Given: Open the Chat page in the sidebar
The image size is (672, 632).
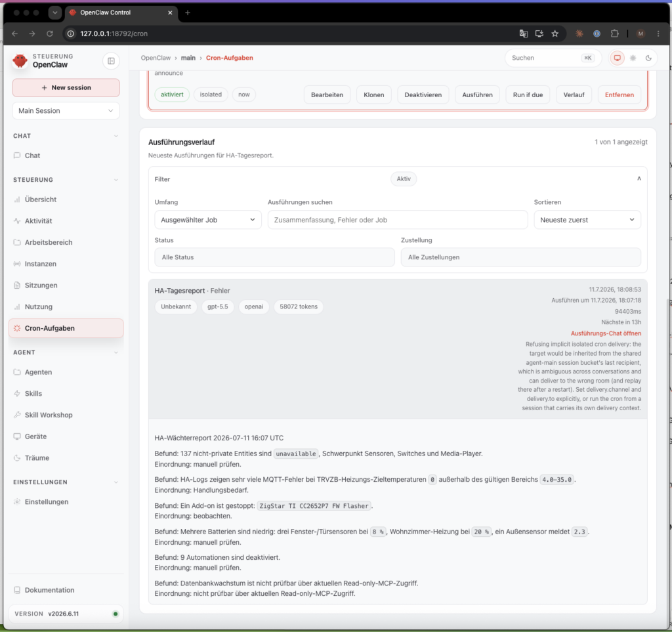Looking at the screenshot, I should point(66,156).
